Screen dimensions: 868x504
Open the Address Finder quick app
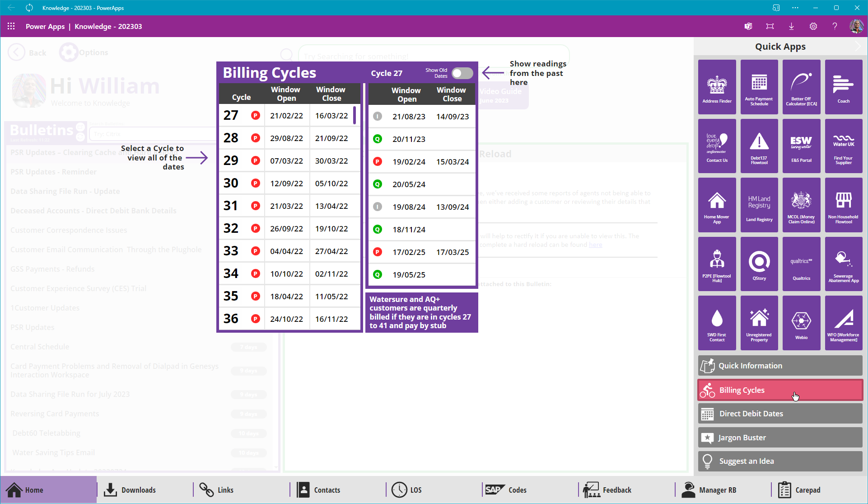click(x=717, y=87)
